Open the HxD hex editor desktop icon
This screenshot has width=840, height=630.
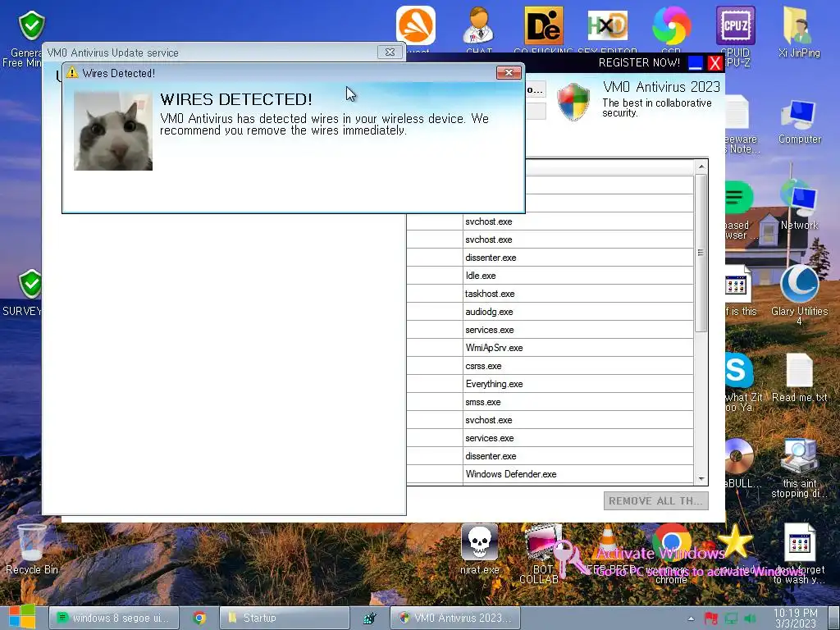click(x=608, y=26)
